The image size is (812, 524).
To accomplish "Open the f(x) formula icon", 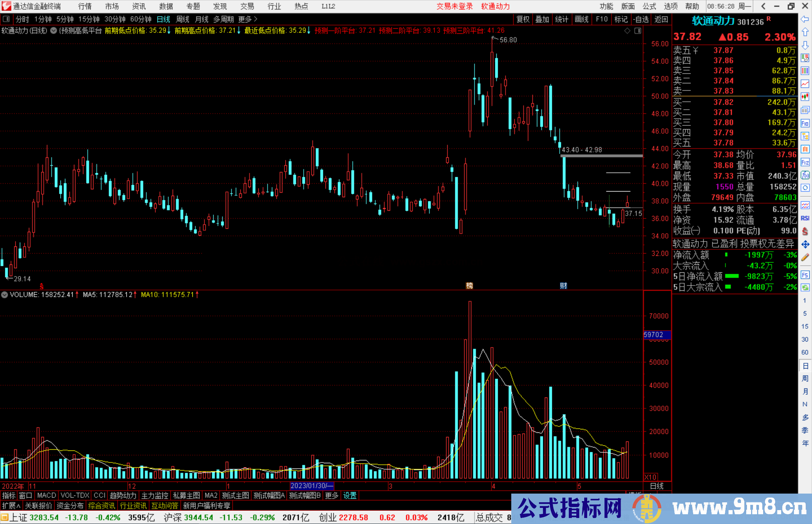I will [805, 175].
